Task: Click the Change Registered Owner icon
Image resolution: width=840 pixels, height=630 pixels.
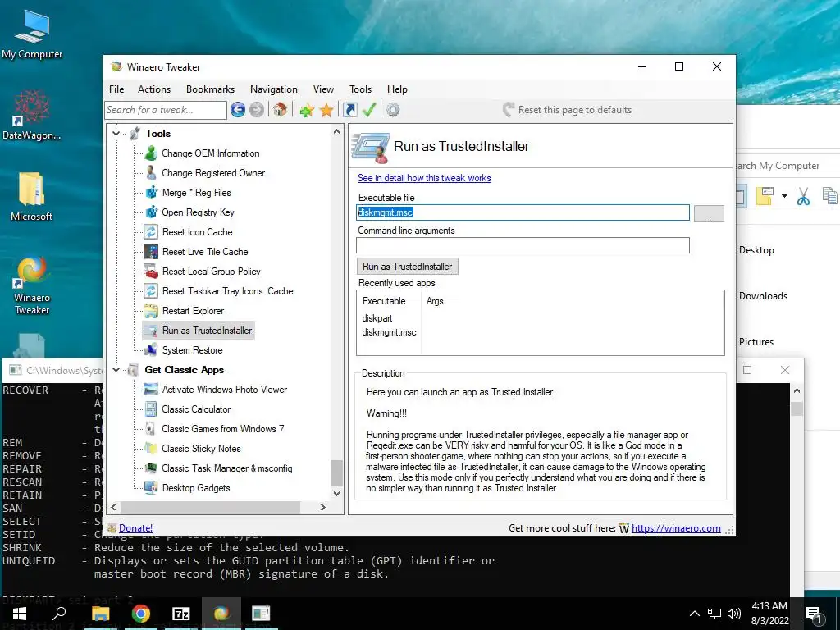Action: pos(151,173)
